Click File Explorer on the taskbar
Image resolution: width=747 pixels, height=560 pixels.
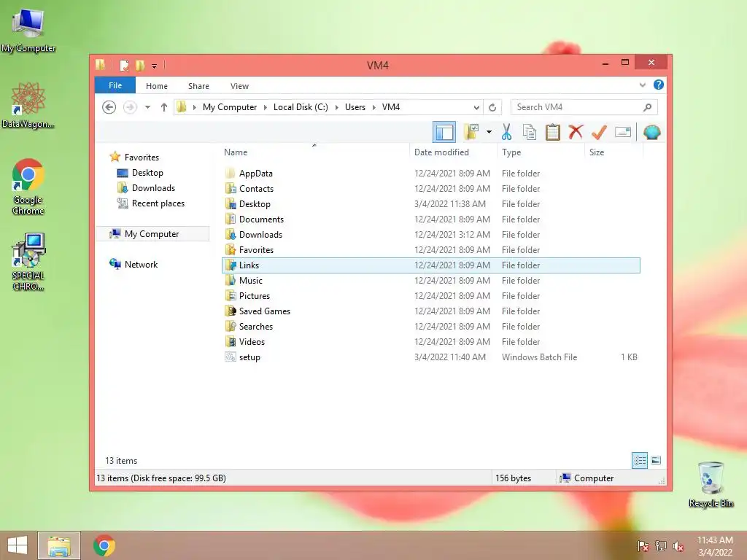point(59,545)
